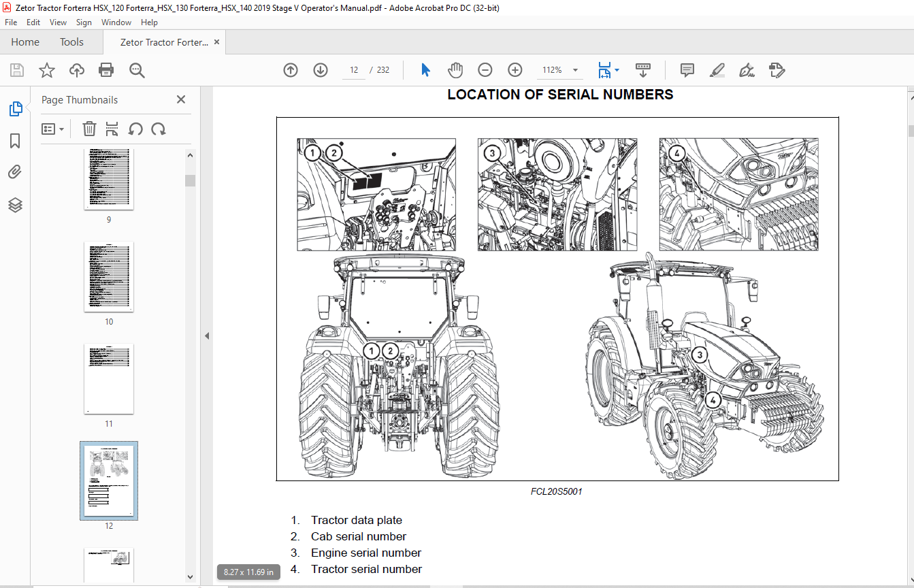Click the Save file icon
The image size is (914, 588).
coord(17,70)
